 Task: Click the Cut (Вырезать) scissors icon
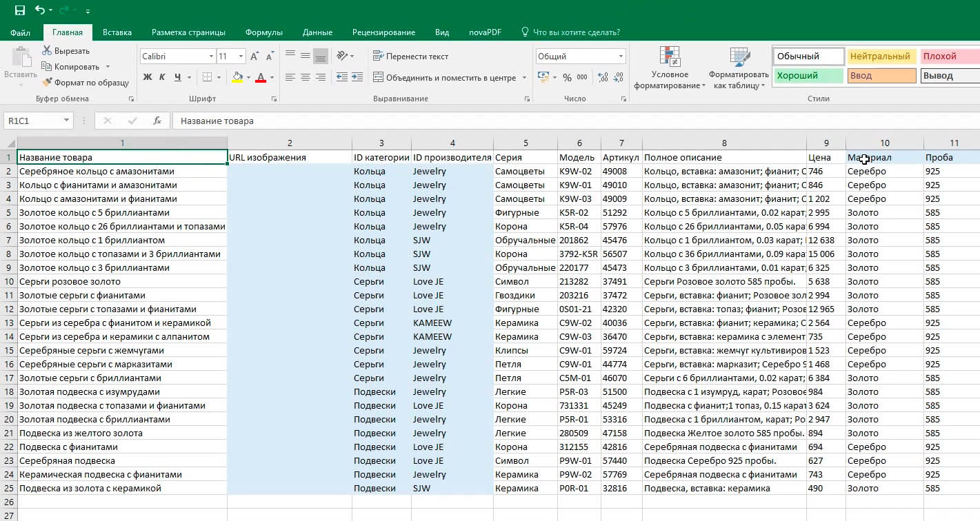pyautogui.click(x=47, y=51)
